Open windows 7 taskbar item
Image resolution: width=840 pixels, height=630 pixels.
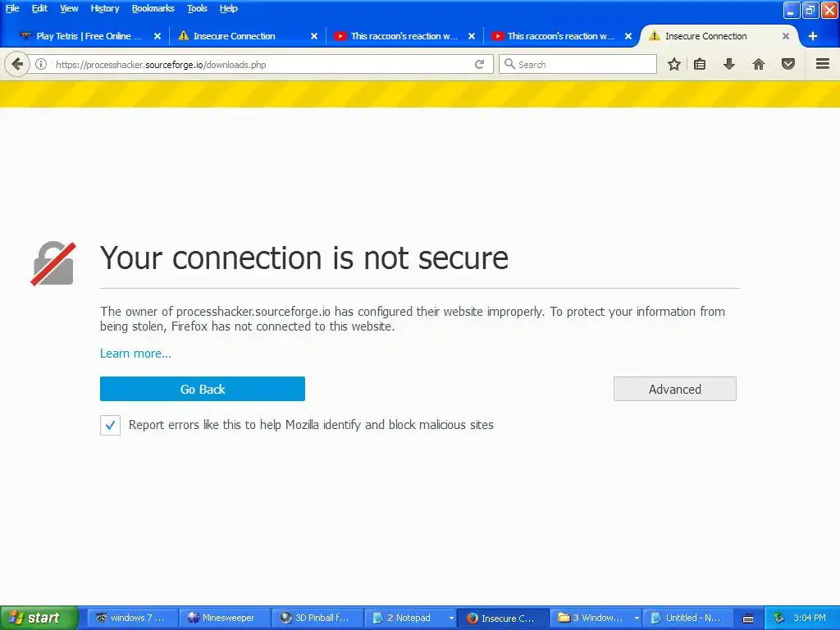[131, 618]
